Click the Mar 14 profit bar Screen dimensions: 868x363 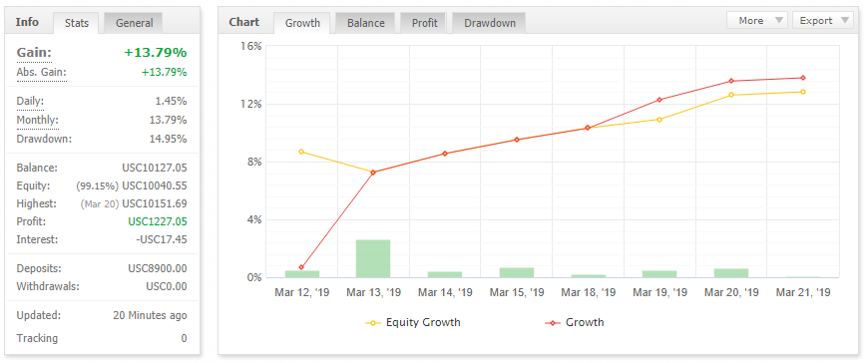(x=445, y=274)
